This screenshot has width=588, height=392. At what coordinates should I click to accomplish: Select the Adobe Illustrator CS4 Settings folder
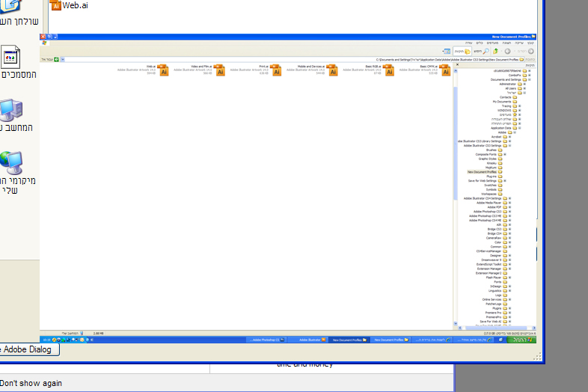point(486,198)
